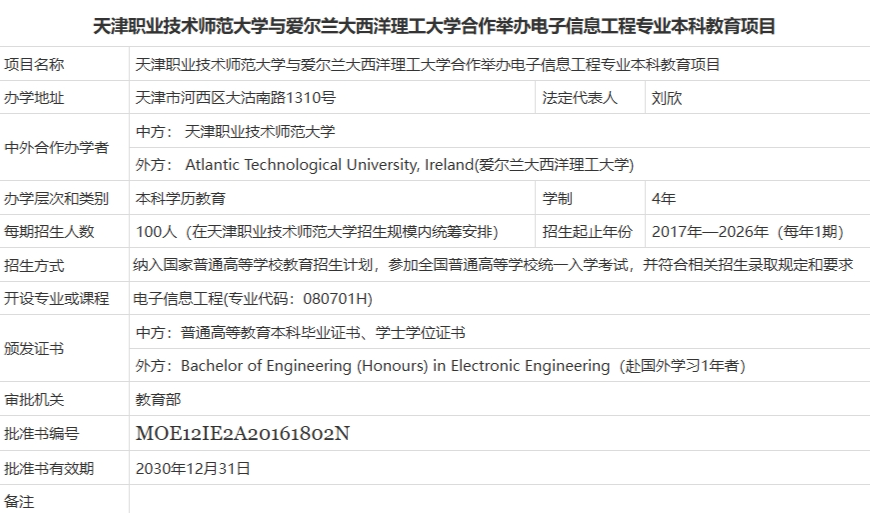Click the 电子信息工程(专业代码: 080701H) value
This screenshot has height=513, width=870.
253,299
